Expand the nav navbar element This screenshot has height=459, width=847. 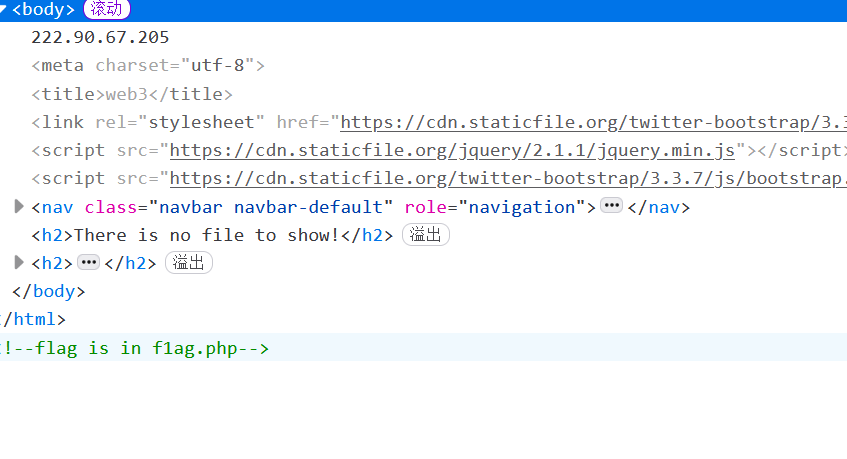(19, 206)
